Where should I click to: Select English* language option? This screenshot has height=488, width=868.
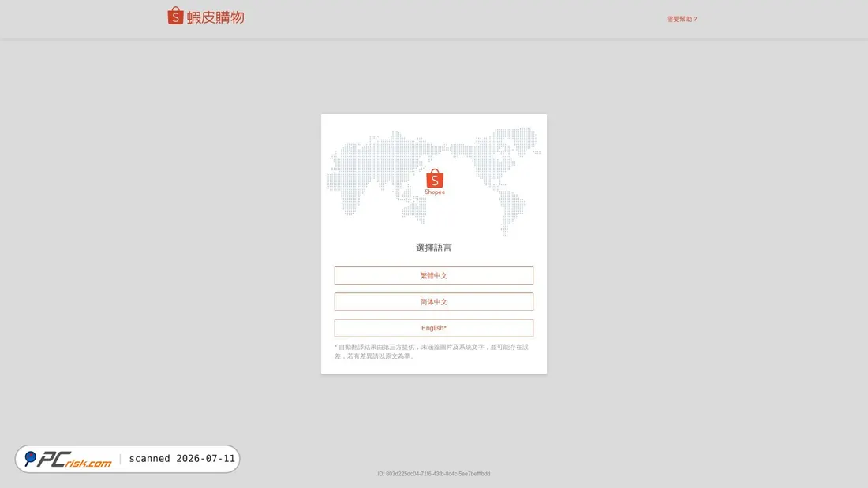pos(433,328)
